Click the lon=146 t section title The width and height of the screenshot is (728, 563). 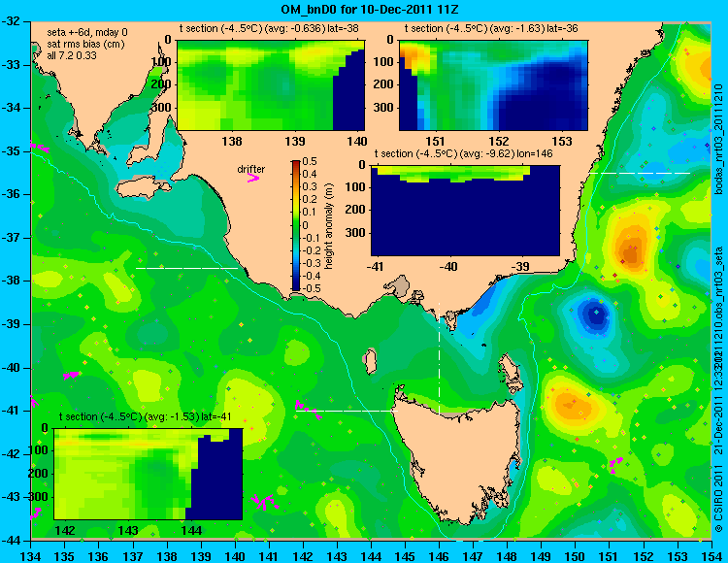pyautogui.click(x=463, y=153)
